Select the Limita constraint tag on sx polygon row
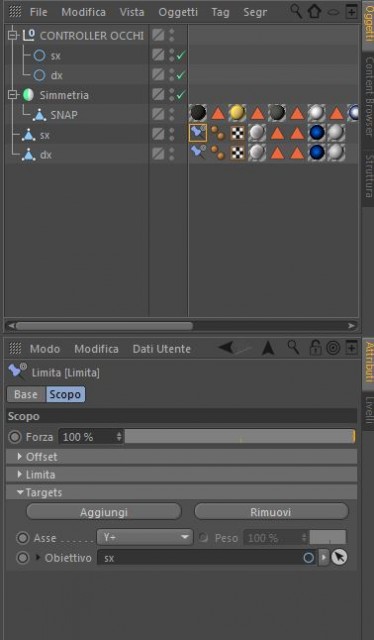Viewport: 374px width, 640px height. [x=198, y=133]
